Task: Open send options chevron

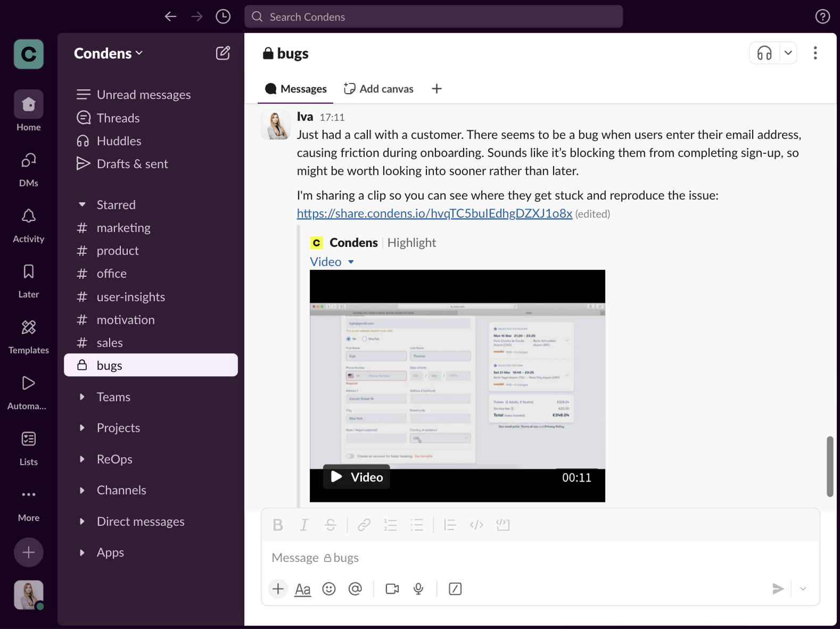Action: tap(803, 589)
